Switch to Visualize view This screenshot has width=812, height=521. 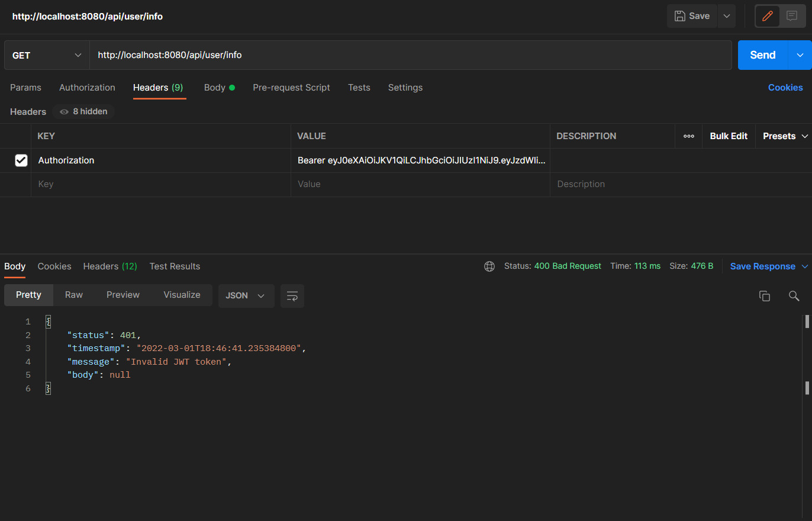point(182,295)
